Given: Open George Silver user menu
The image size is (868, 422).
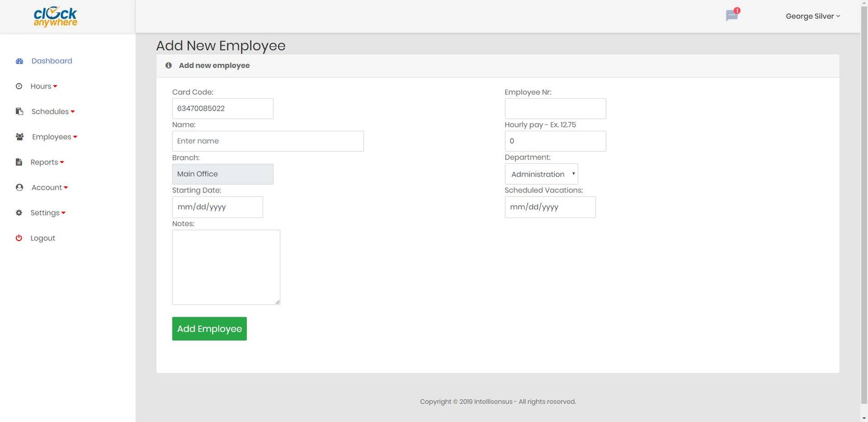Looking at the screenshot, I should point(812,16).
